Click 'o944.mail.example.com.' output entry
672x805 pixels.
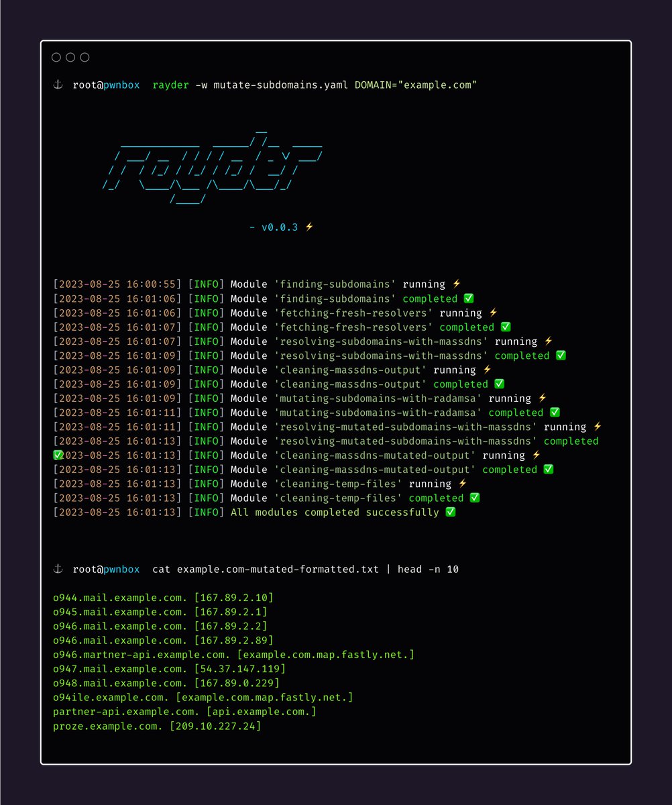(121, 598)
